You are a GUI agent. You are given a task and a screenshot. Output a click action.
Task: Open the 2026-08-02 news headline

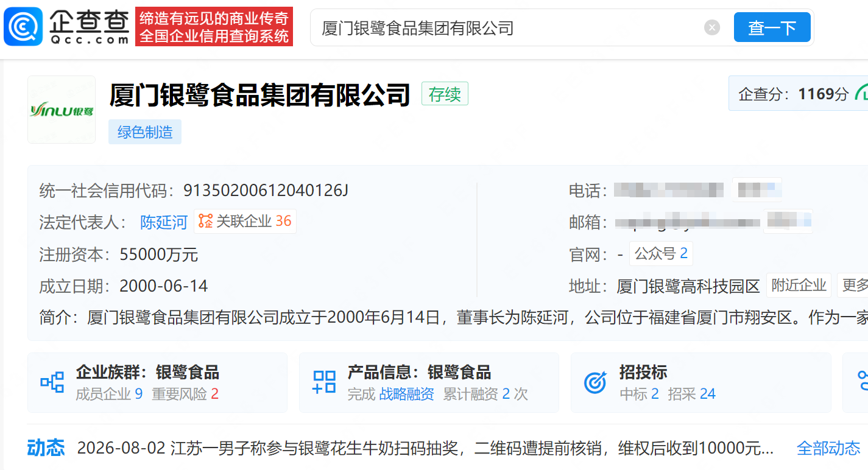(x=425, y=449)
